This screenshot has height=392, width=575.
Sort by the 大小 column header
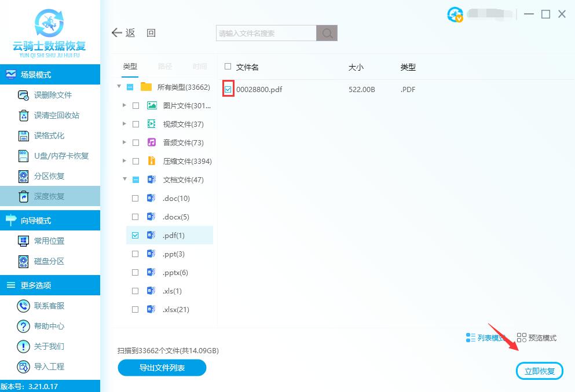tap(356, 67)
